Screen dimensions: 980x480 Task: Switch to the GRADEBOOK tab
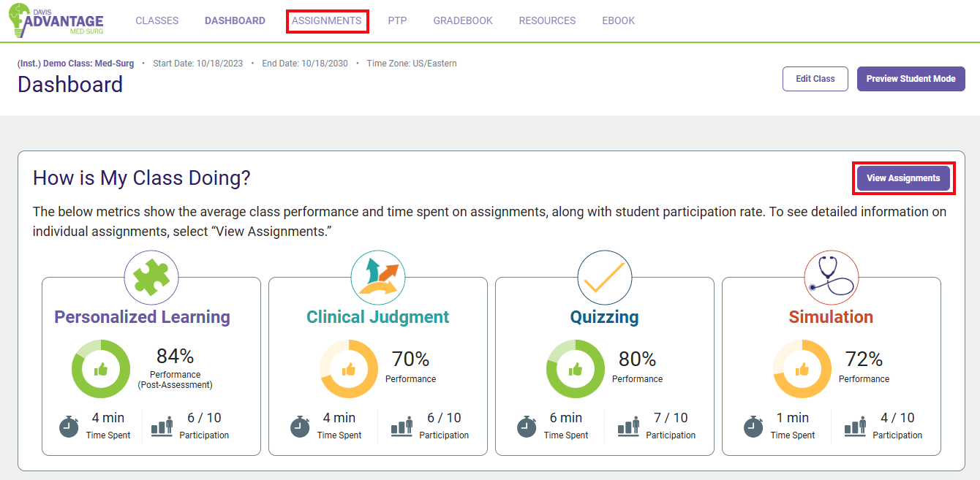[462, 20]
